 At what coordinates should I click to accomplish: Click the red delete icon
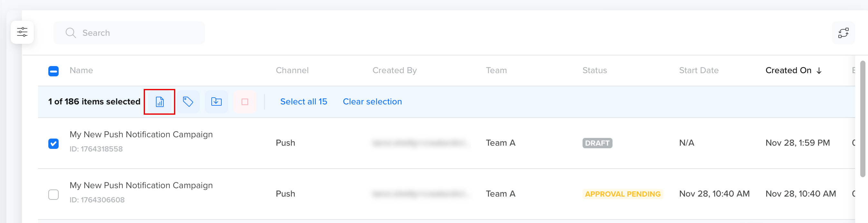click(x=245, y=102)
